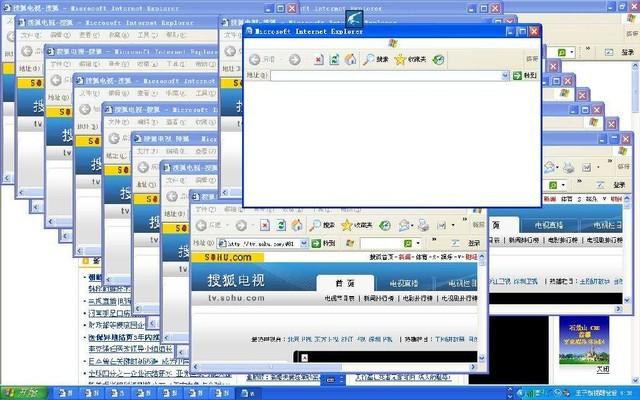Image resolution: width=640 pixels, height=400 pixels.
Task: Expand Edit icon dropdown arrow in front Sohu window
Action: (453, 225)
